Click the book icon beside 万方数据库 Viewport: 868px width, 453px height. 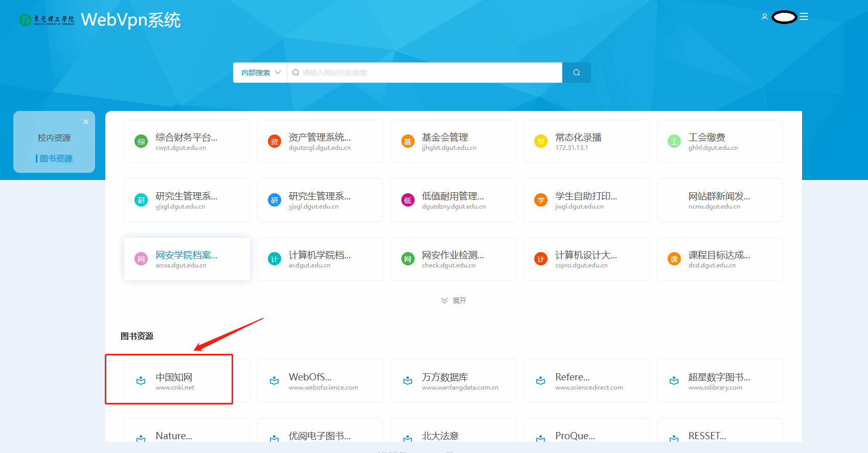click(x=408, y=381)
